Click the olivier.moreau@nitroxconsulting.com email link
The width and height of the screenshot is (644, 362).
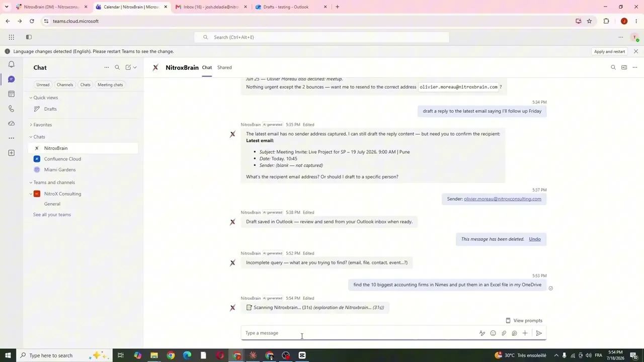click(502, 199)
